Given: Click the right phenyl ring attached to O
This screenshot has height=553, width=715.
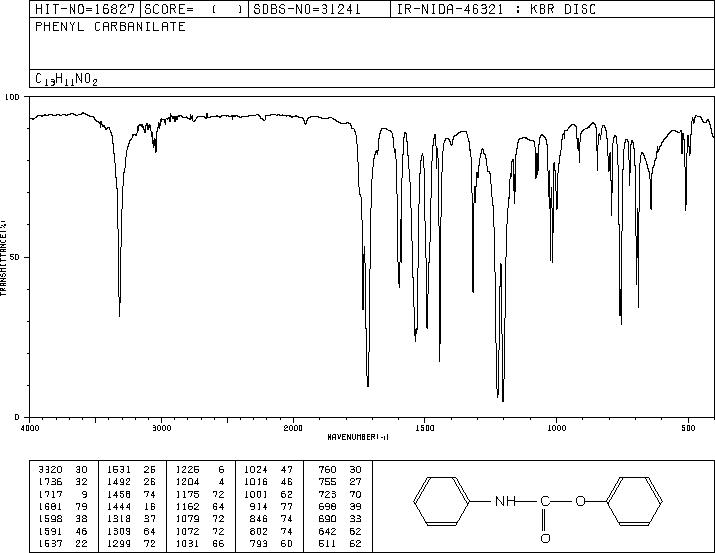Looking at the screenshot, I should [634, 501].
